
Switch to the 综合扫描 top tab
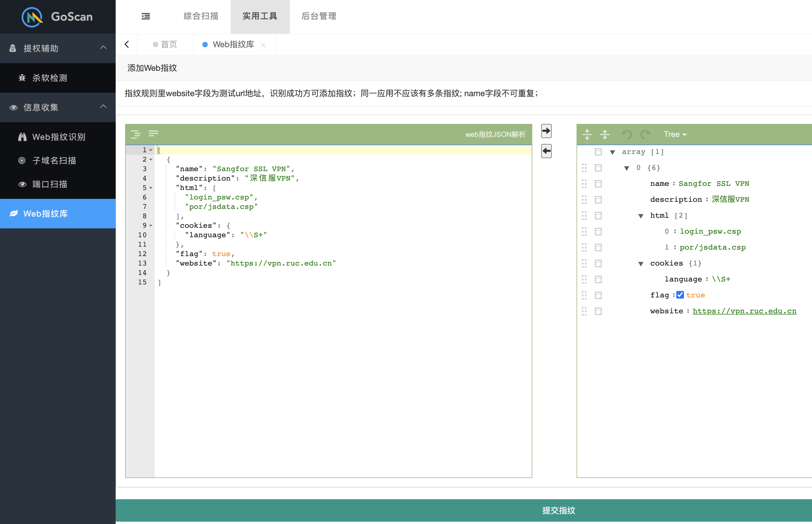(201, 16)
